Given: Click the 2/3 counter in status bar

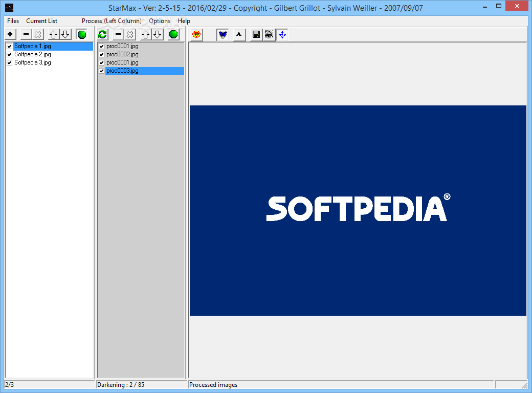Looking at the screenshot, I should click(x=10, y=384).
